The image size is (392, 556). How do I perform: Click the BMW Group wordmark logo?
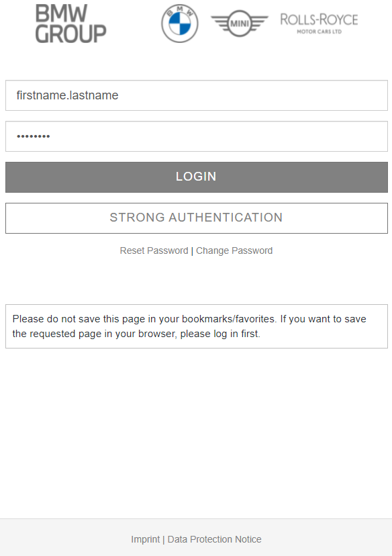pyautogui.click(x=70, y=24)
